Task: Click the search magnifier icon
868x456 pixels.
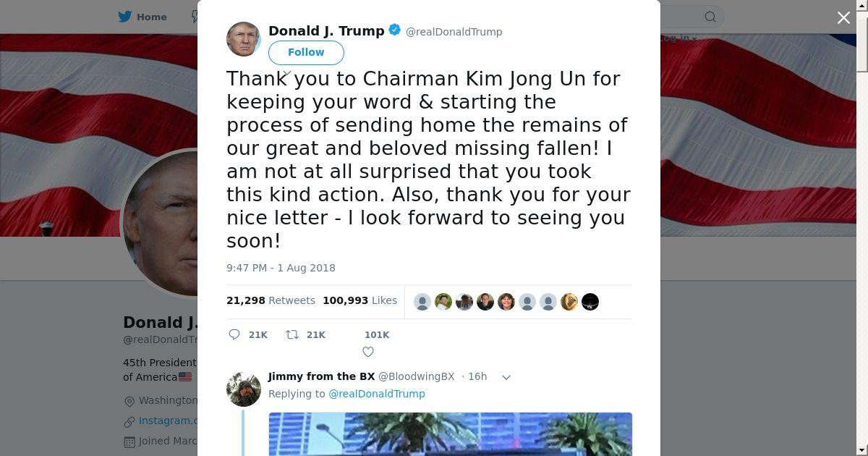Action: click(x=710, y=17)
